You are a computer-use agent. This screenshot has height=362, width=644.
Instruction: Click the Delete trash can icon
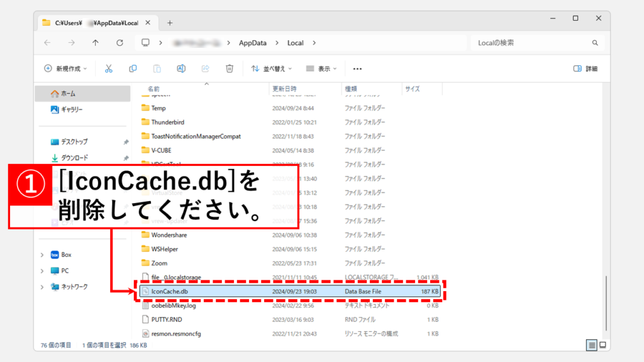click(x=230, y=69)
